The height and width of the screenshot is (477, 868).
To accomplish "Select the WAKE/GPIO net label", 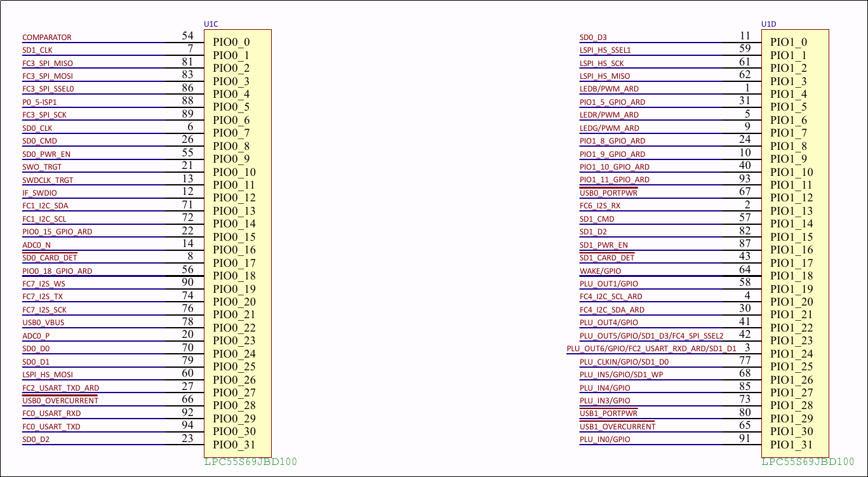I will 600,271.
